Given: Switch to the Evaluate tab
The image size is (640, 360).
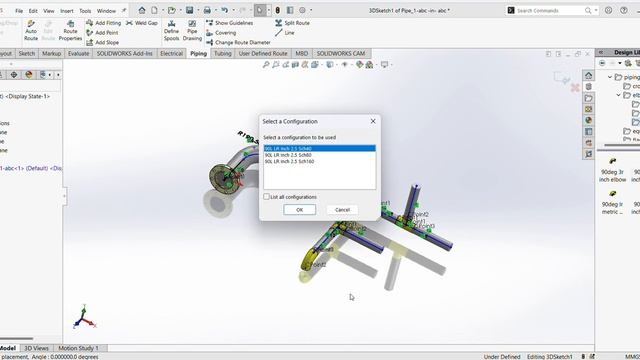Looking at the screenshot, I should 78,53.
